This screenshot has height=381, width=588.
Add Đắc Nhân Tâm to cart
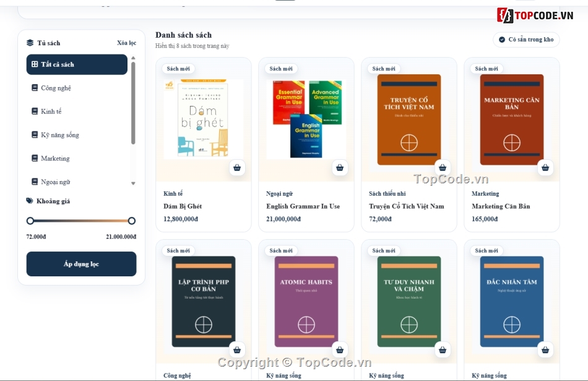click(545, 350)
